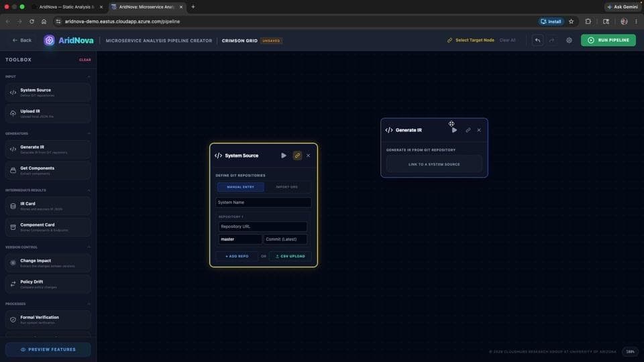This screenshot has height=362, width=644.
Task: Click the zoom percentage indicator
Action: [x=630, y=352]
